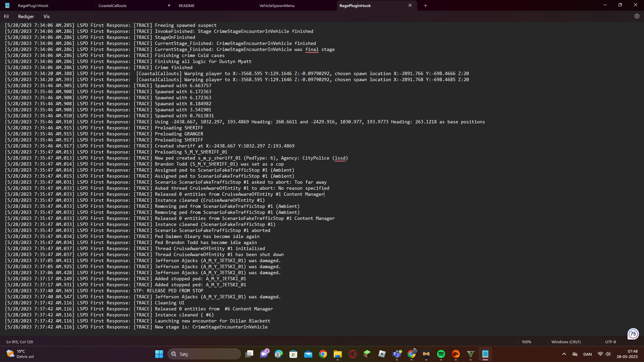Open Microsoft Teams from taskbar
Viewport: 644px width, 362px height.
click(397, 354)
